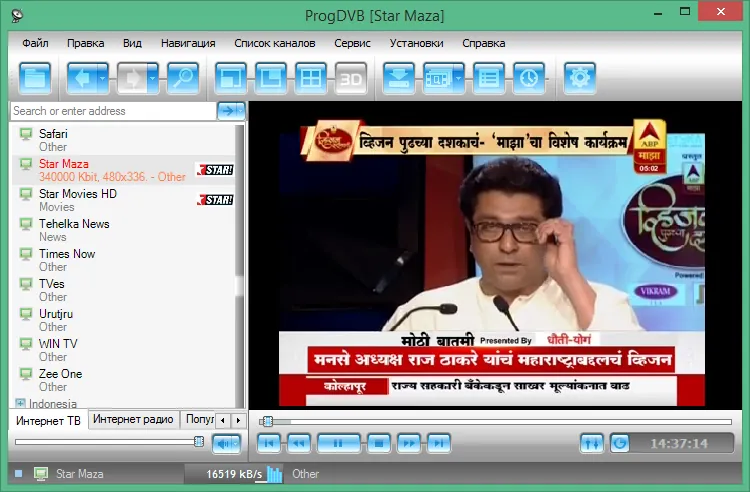750x492 pixels.
Task: Open the folder icon in the toolbar
Action: (x=35, y=78)
